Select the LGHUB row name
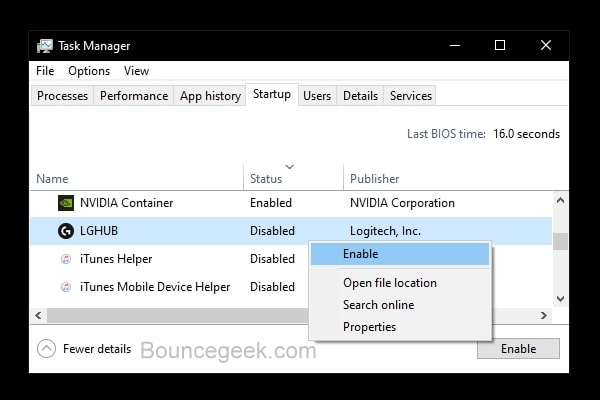600x400 pixels. click(x=99, y=231)
